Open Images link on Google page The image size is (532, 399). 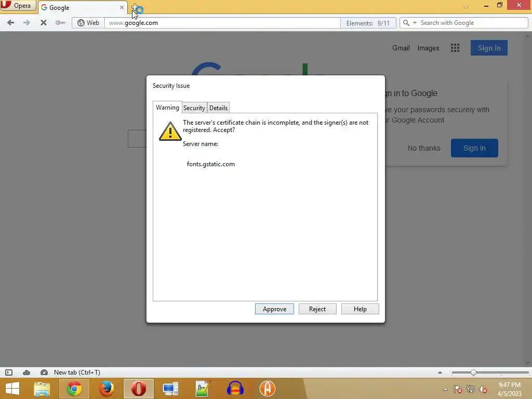point(428,48)
